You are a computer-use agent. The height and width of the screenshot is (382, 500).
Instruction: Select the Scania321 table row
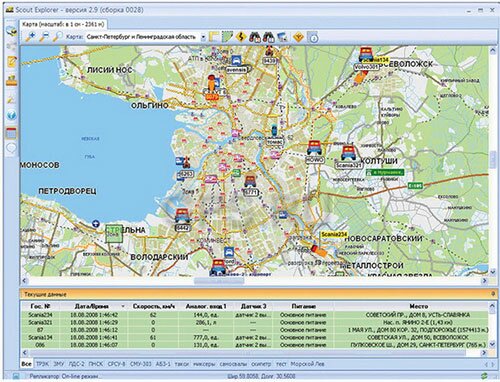(255, 322)
